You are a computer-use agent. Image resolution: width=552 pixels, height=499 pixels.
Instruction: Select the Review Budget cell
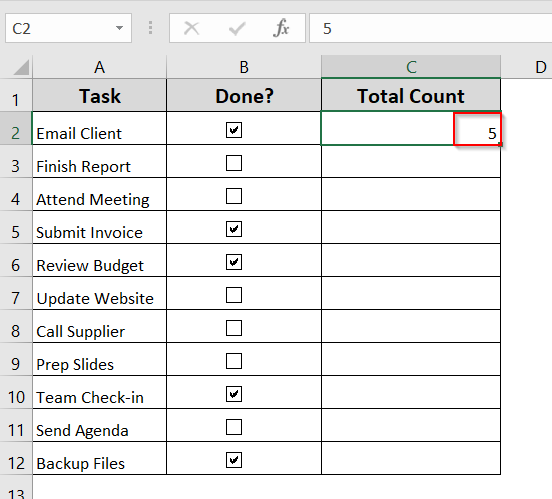point(100,260)
